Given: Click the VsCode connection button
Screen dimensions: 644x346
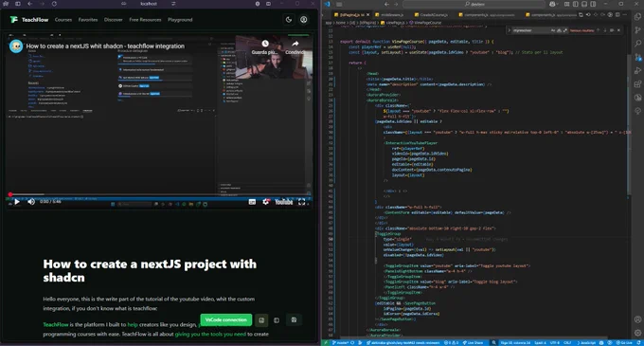Looking at the screenshot, I should (x=226, y=319).
